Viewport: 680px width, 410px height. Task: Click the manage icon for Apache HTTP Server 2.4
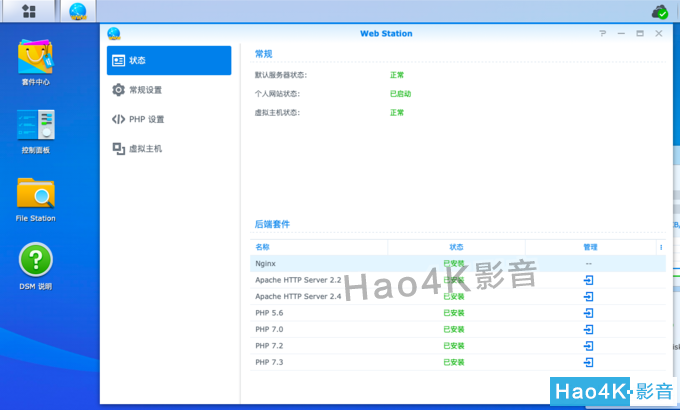(x=588, y=297)
